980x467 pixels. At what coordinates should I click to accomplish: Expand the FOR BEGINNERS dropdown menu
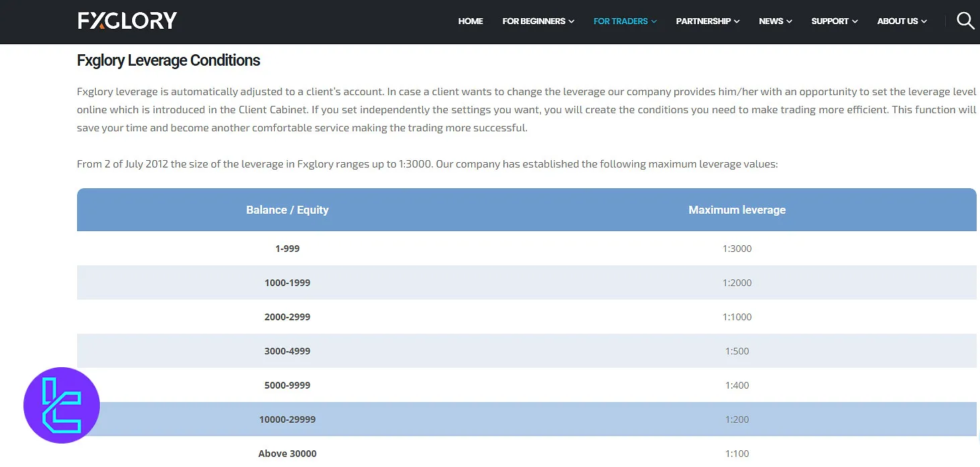538,21
